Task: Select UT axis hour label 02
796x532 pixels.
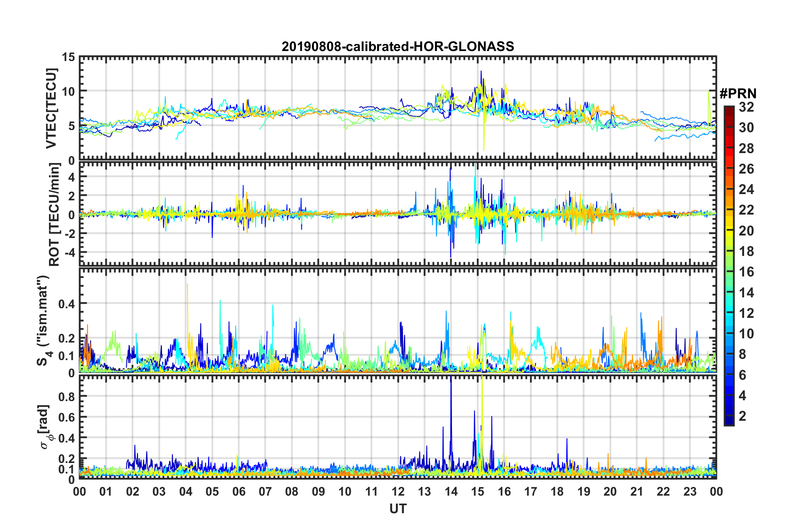Action: [133, 491]
